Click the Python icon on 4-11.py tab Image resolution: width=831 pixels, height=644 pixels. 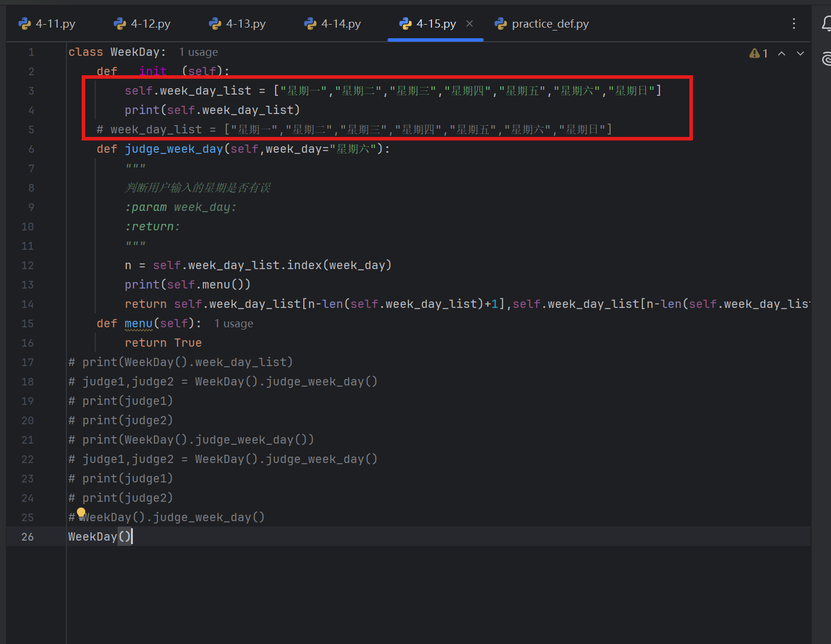coord(25,24)
